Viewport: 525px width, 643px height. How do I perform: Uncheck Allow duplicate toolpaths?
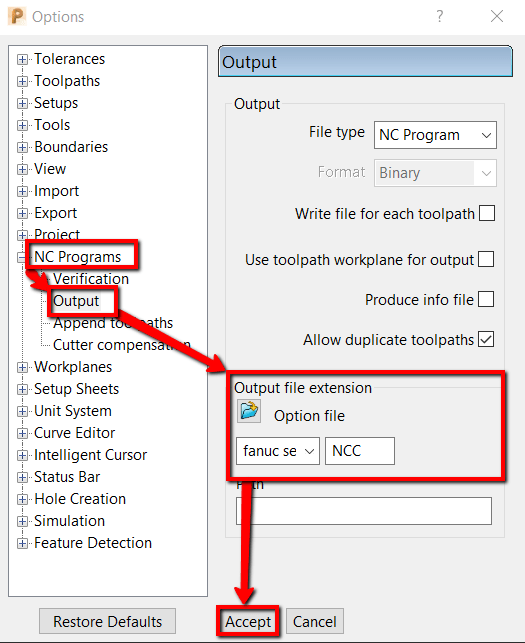point(486,339)
